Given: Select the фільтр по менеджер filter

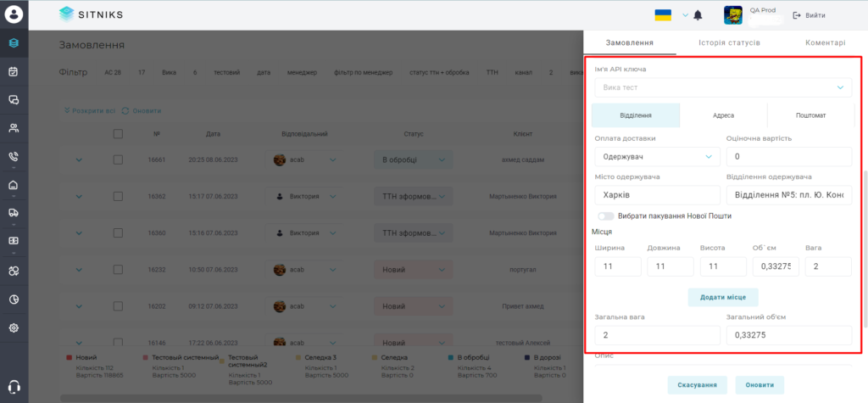Looking at the screenshot, I should [x=363, y=73].
